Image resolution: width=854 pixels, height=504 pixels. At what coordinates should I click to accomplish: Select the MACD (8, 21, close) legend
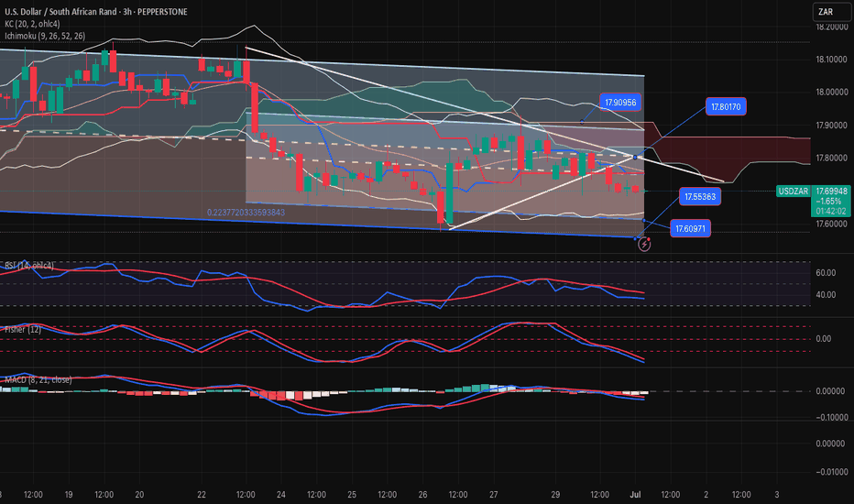click(38, 379)
